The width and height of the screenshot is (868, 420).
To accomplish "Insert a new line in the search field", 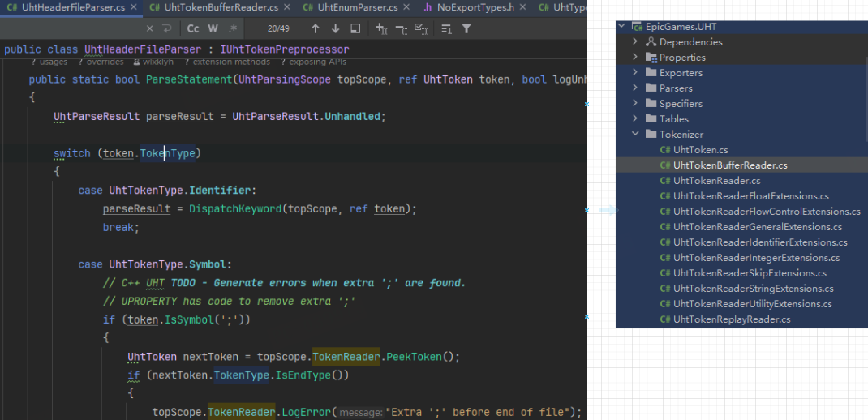I will [166, 28].
